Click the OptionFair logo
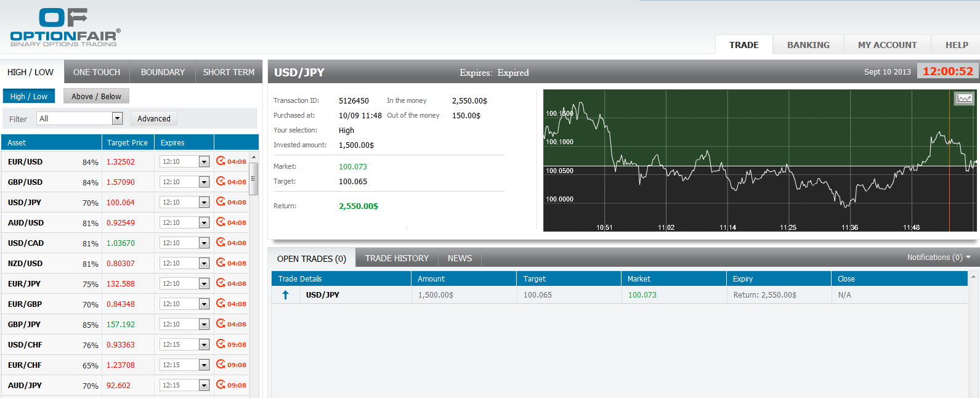 65,28
